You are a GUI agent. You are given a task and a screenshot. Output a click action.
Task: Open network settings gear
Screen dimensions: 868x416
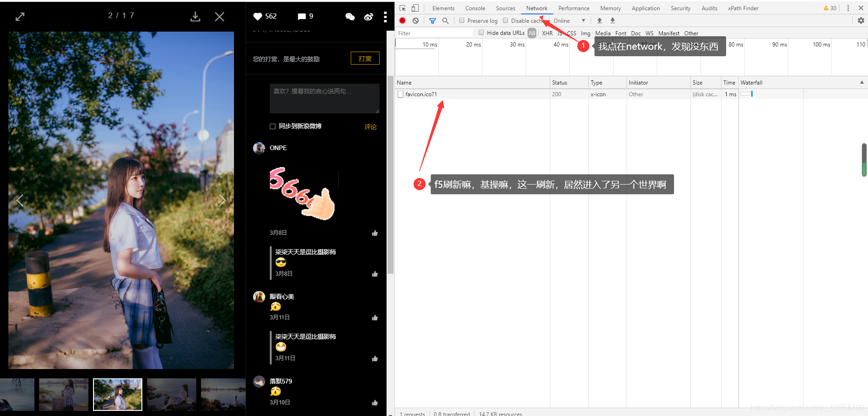pos(861,20)
